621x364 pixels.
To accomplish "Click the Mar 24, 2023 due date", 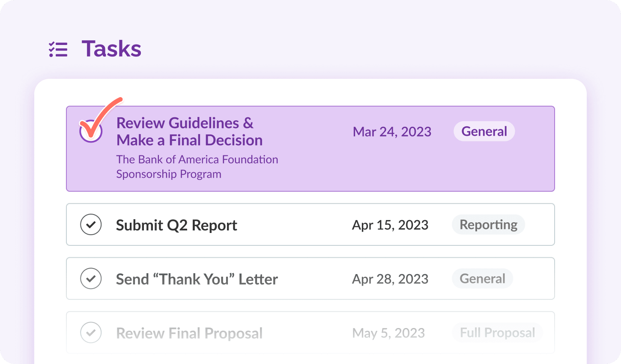I will coord(392,132).
